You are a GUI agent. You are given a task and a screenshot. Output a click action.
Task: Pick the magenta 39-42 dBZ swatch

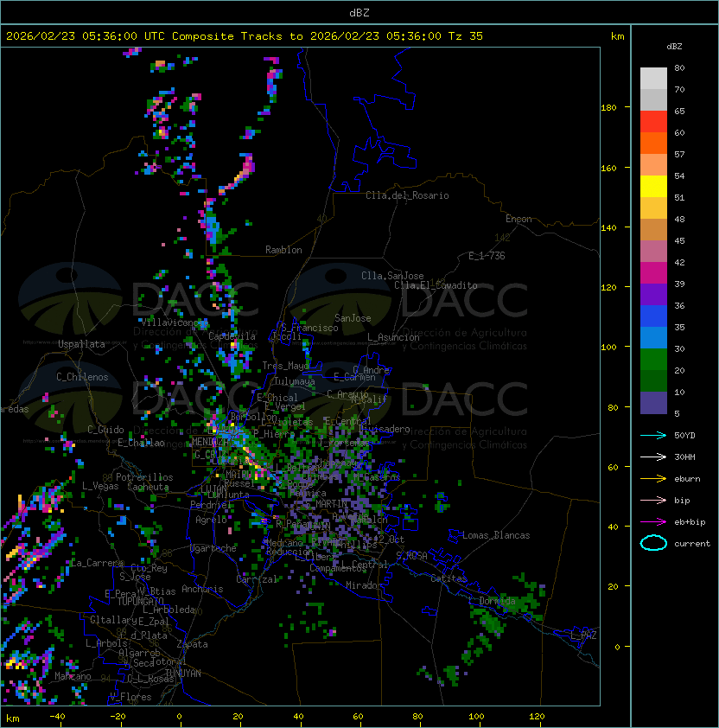pos(653,273)
